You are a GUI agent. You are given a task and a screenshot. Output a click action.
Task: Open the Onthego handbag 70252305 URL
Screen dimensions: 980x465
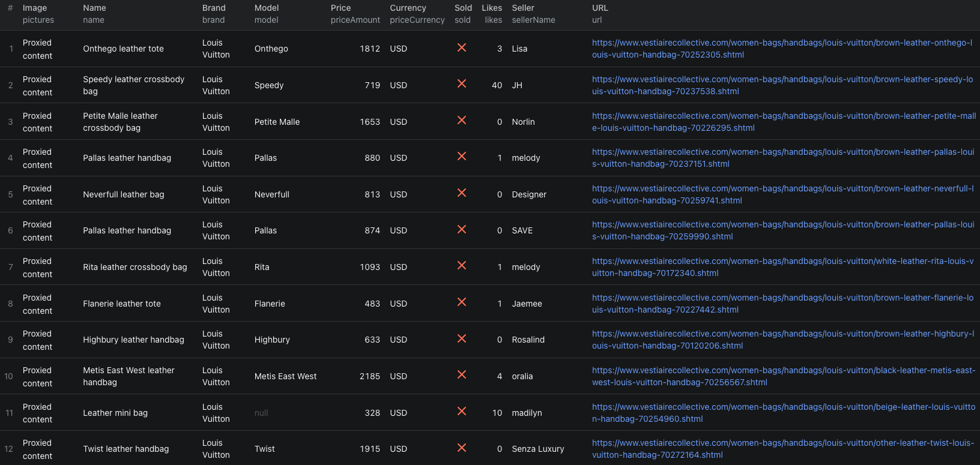click(x=782, y=49)
